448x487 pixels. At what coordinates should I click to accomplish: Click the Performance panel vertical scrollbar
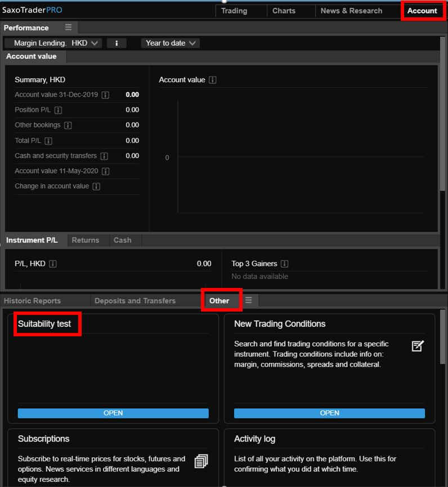pos(443,114)
